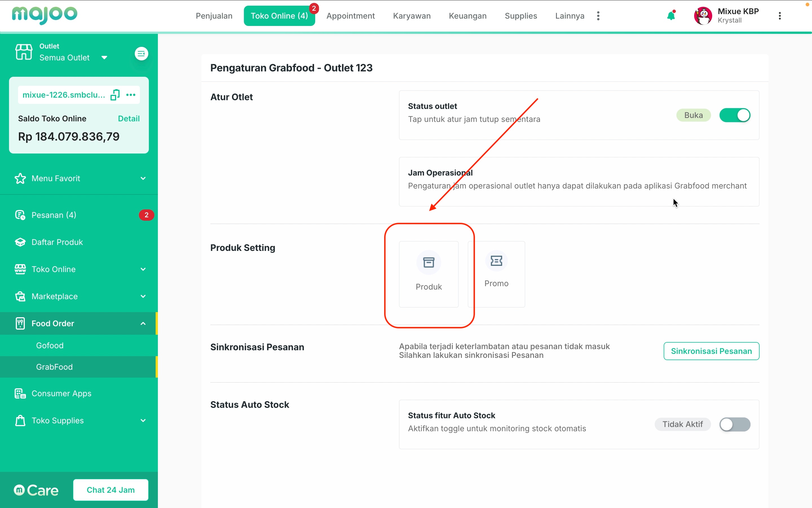Open the Keuangan menu

468,16
